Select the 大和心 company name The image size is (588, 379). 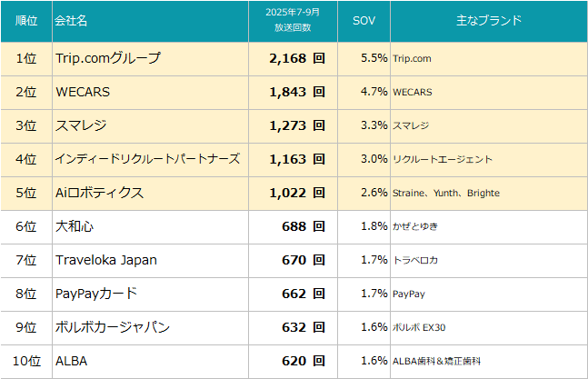pyautogui.click(x=75, y=226)
